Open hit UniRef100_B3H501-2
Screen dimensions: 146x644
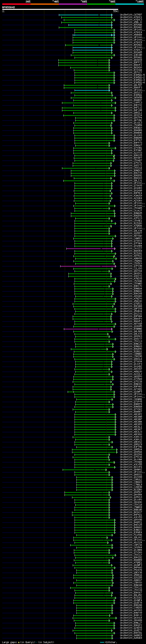(132, 77)
